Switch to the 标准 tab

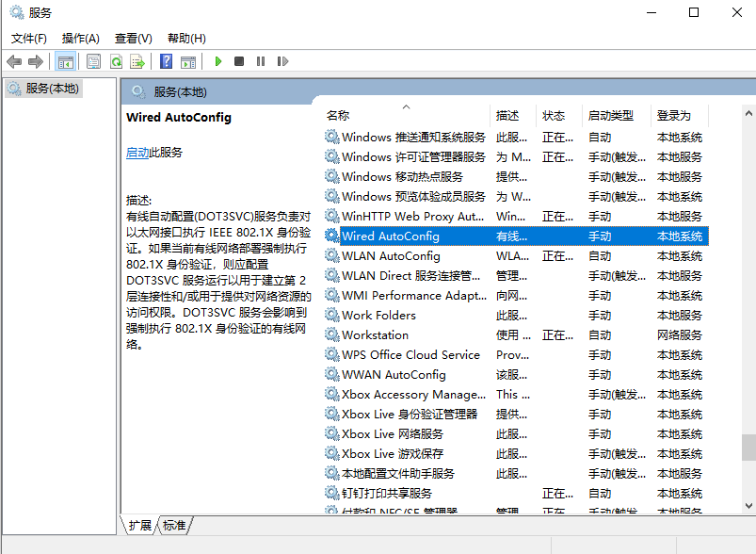174,525
